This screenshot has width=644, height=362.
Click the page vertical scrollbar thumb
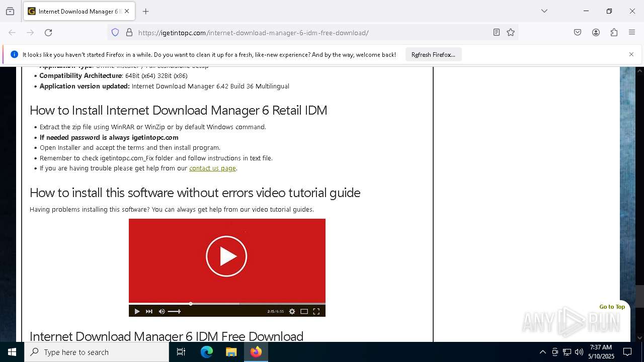tap(639, 296)
